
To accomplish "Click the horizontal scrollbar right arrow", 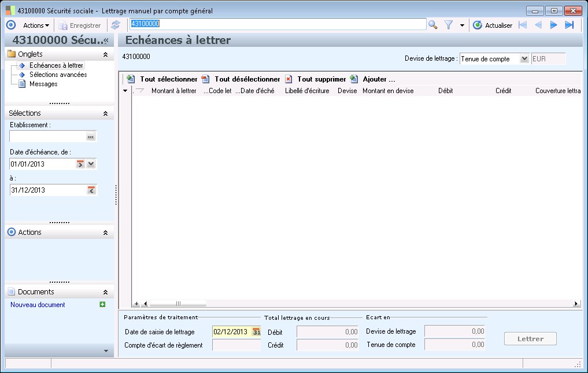I will coord(576,304).
